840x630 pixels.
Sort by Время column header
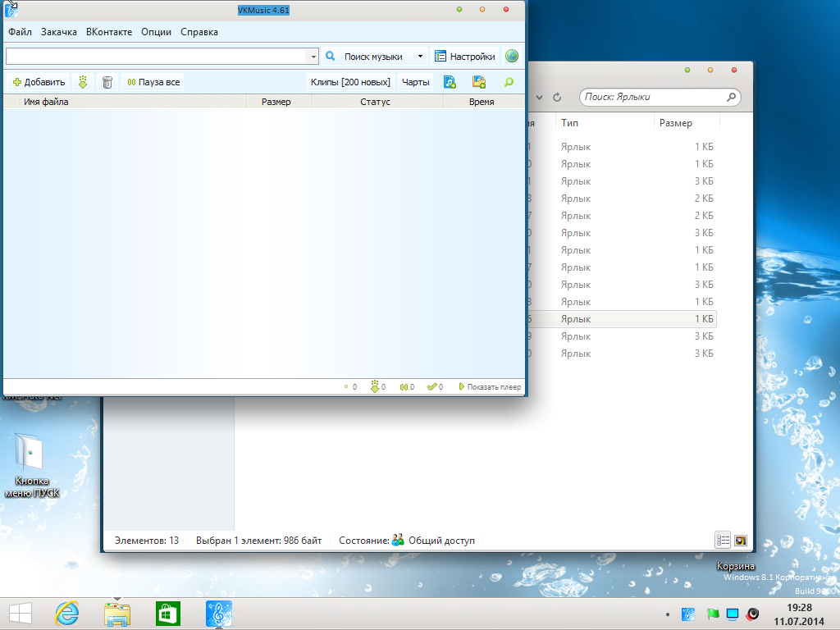coord(483,101)
